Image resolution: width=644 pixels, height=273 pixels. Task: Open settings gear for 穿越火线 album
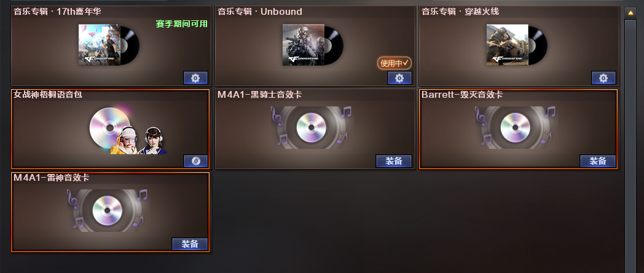click(603, 77)
